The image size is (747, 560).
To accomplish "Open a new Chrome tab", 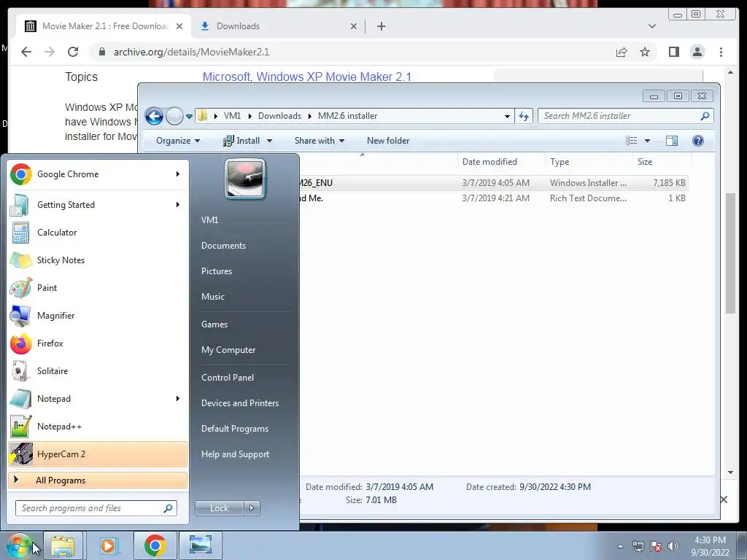I will point(381,26).
